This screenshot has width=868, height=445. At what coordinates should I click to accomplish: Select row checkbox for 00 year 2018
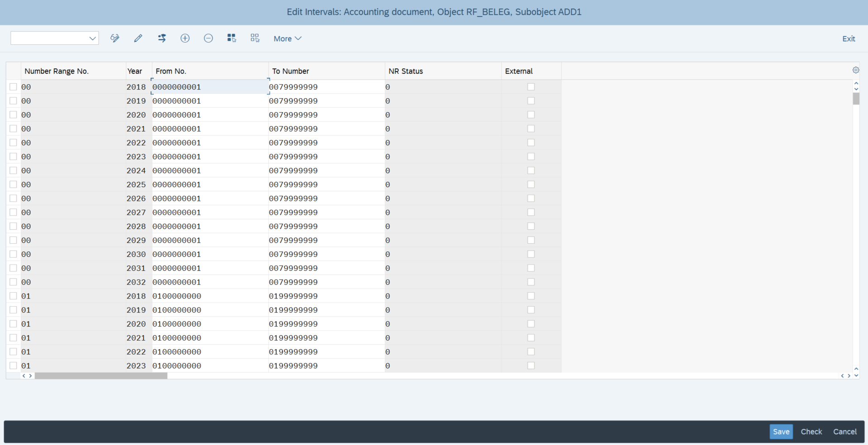tap(13, 87)
